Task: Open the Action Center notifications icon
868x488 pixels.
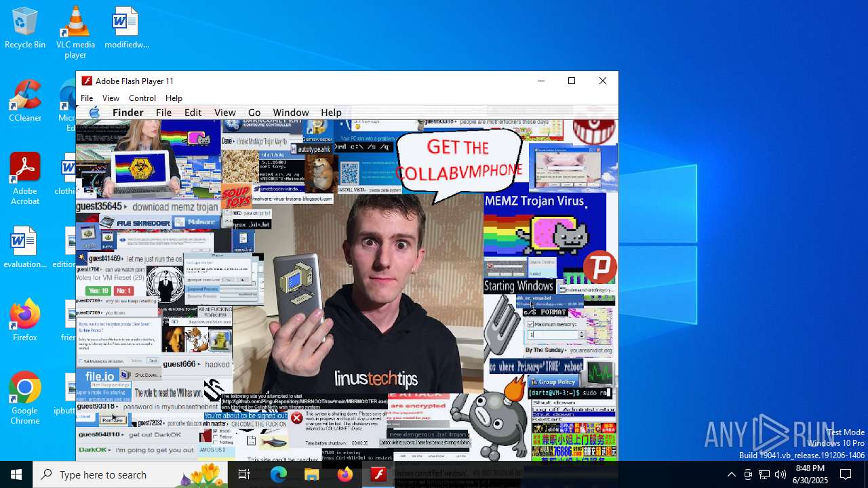Action: point(846,474)
